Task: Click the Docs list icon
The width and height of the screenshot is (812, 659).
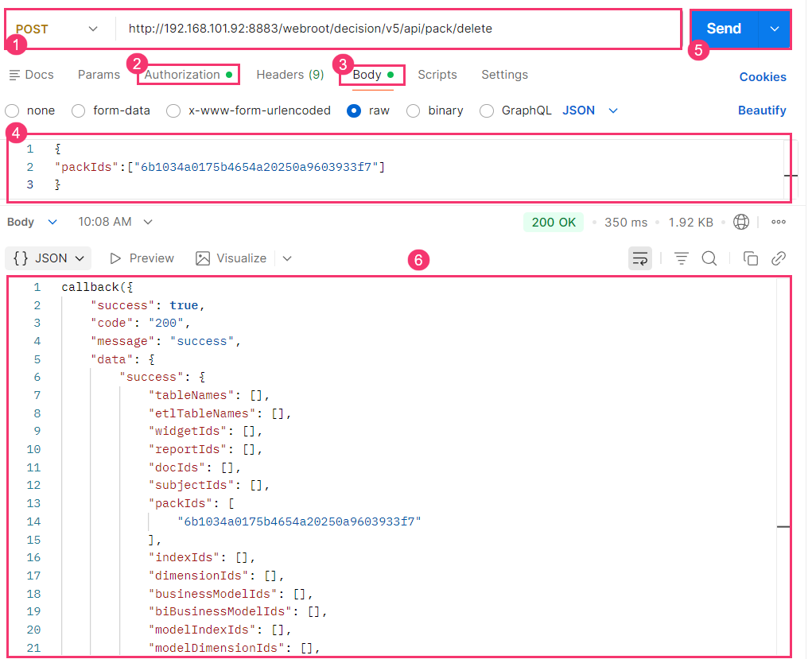Action: [14, 75]
